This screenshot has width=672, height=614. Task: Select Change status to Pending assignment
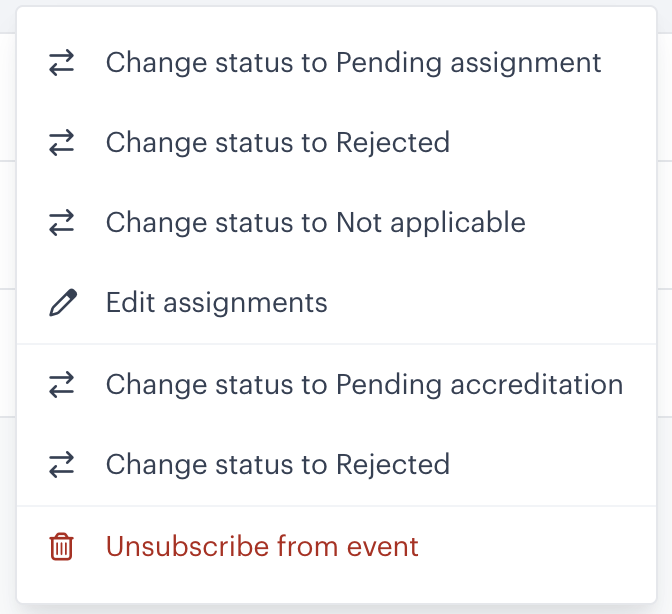[x=336, y=63]
